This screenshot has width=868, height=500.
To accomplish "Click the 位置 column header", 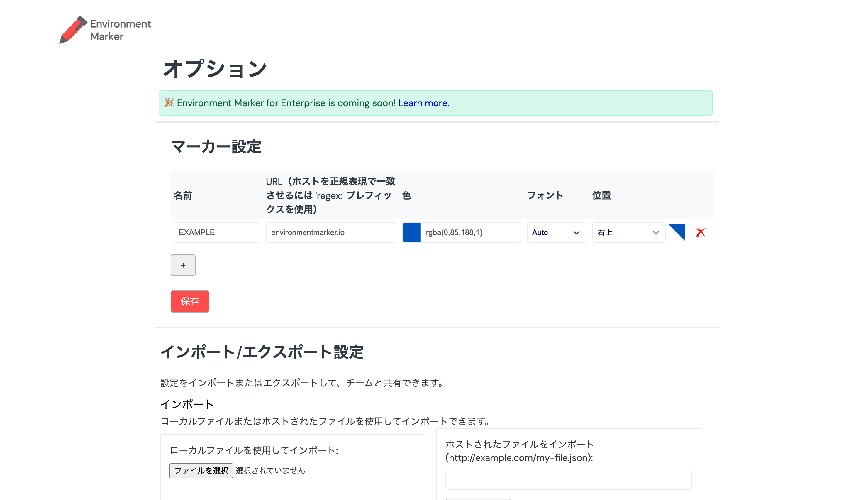I will 601,195.
